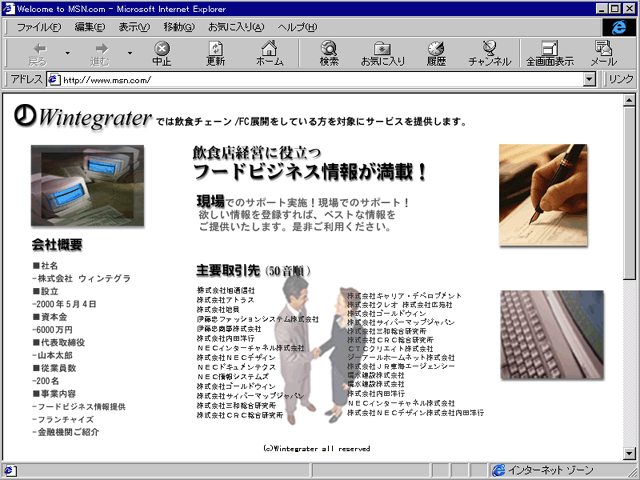
Task: Click the リンク links bar button
Action: pos(620,79)
